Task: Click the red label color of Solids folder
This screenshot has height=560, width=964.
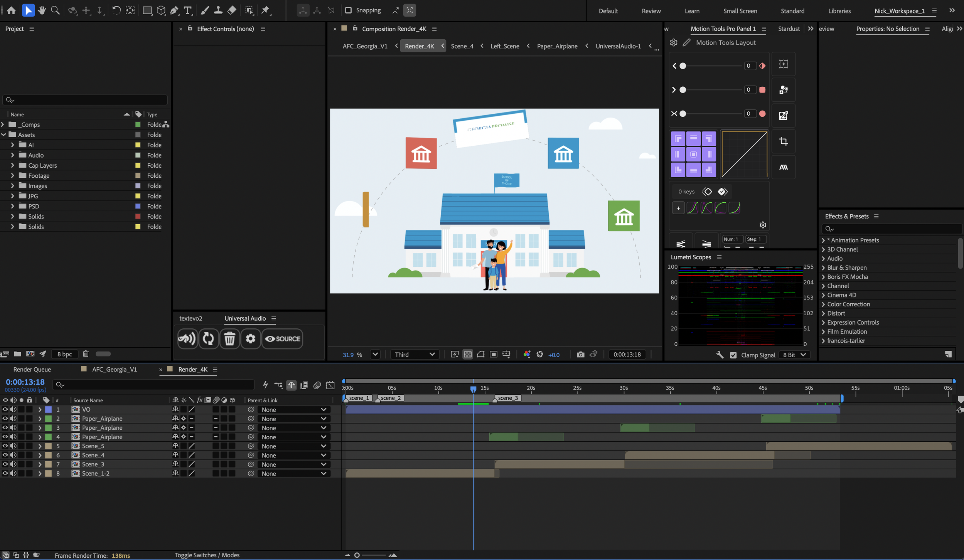Action: (x=138, y=216)
